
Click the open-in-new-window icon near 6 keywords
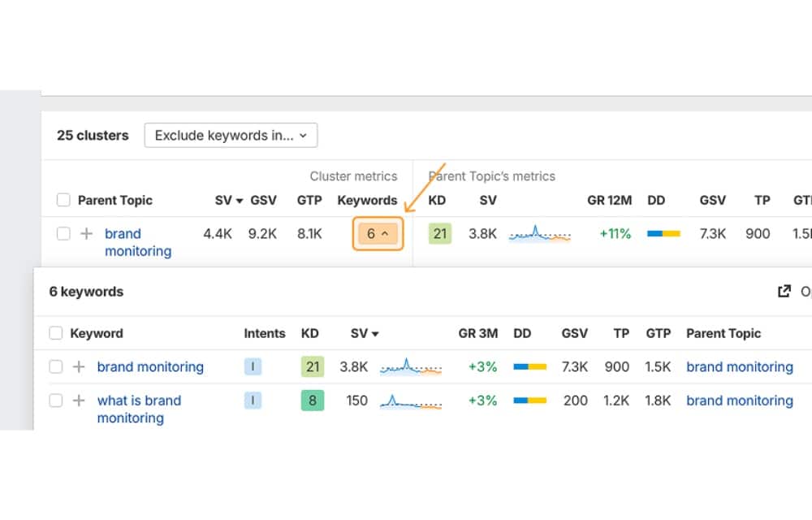[784, 291]
